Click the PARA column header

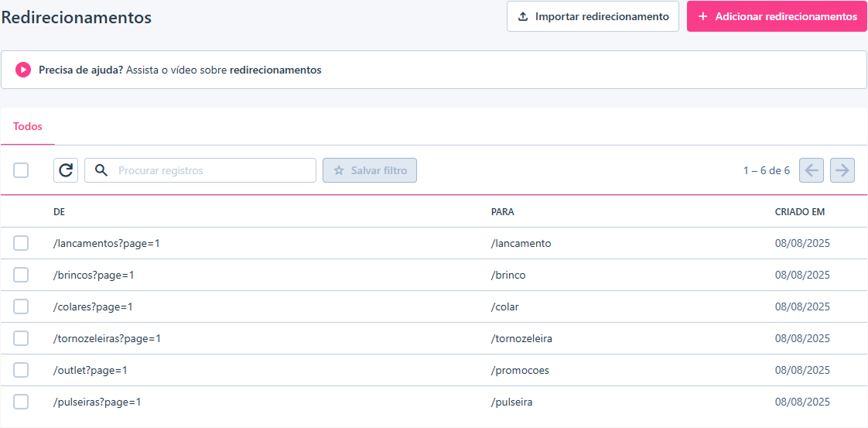[x=503, y=212]
